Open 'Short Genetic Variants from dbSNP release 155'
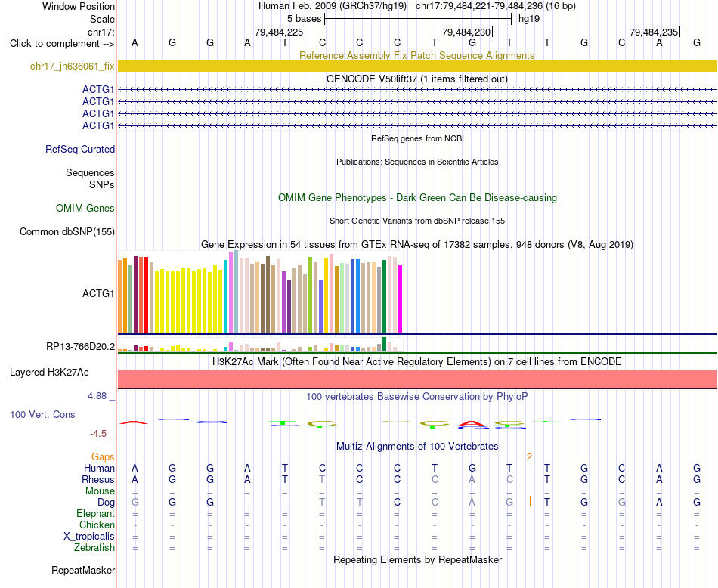718x588 pixels. coord(417,221)
